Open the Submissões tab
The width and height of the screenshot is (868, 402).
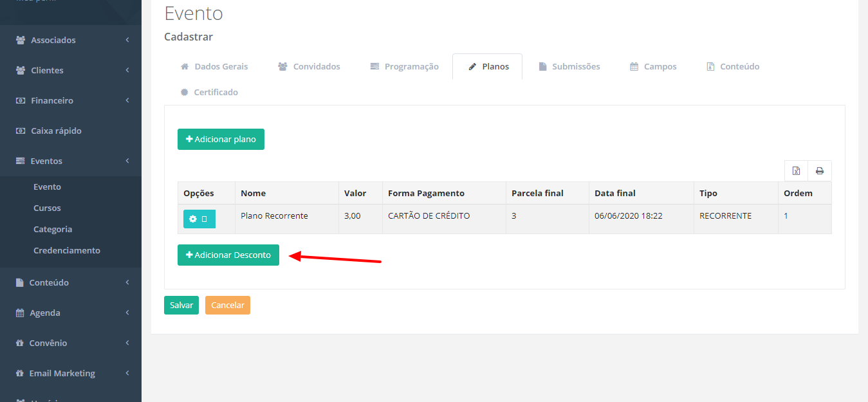[569, 66]
